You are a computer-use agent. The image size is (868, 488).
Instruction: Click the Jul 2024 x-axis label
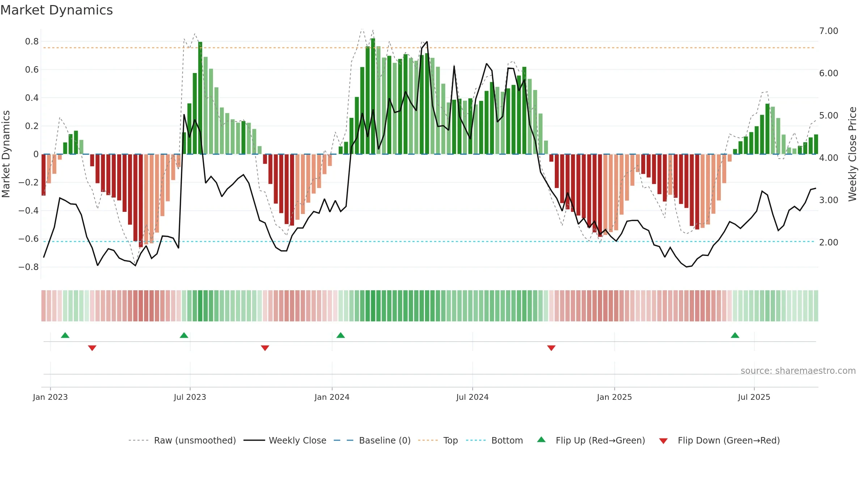tap(472, 397)
